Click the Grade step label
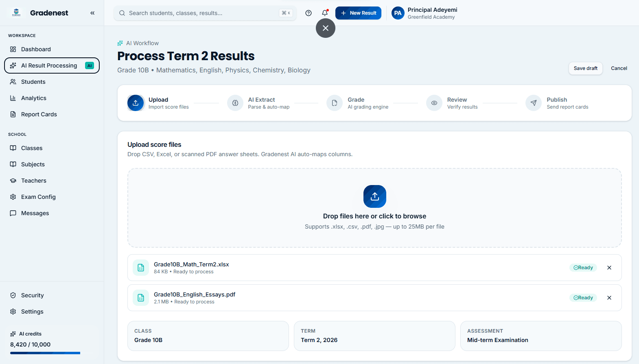Image resolution: width=639 pixels, height=364 pixels. point(356,100)
